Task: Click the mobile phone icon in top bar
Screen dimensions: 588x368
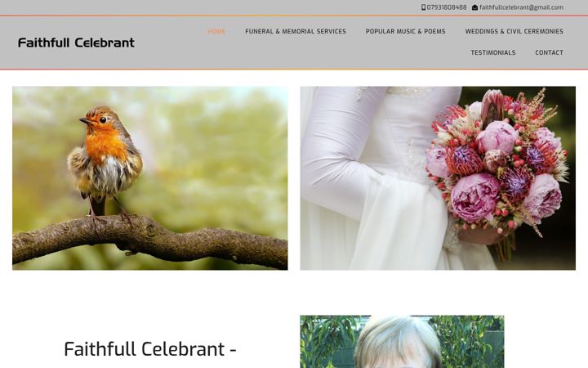Action: pyautogui.click(x=423, y=7)
